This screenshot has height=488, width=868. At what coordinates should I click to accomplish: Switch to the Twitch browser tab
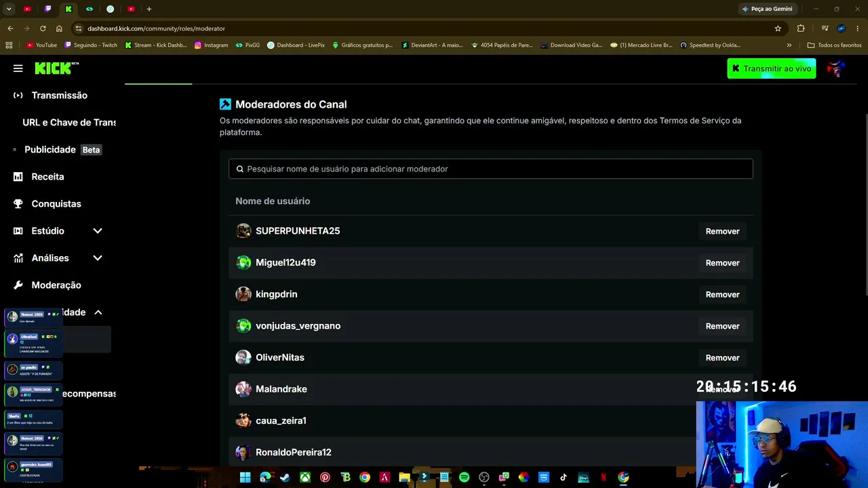pos(47,9)
